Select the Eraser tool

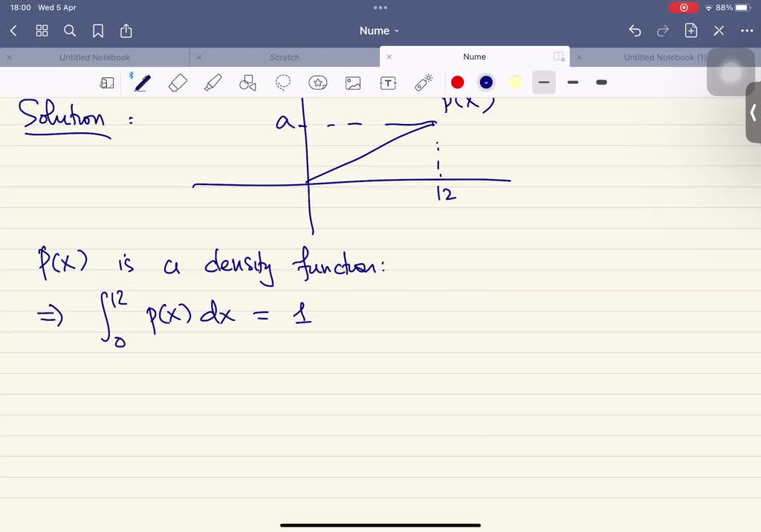coord(177,82)
